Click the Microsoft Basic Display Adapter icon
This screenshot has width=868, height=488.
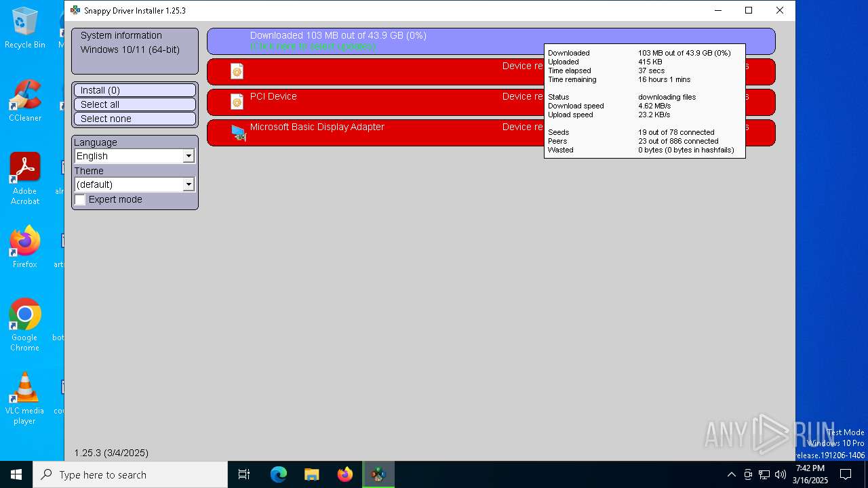(x=238, y=133)
